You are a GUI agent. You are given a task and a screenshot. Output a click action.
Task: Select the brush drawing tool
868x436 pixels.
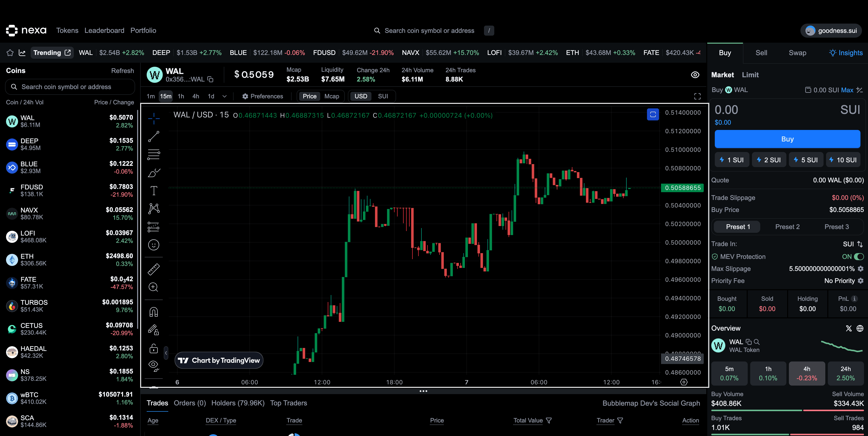154,173
